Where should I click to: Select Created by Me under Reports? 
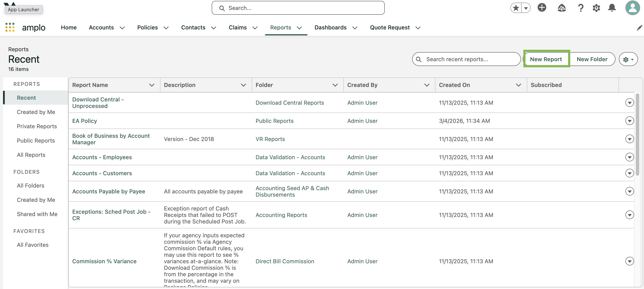click(36, 112)
